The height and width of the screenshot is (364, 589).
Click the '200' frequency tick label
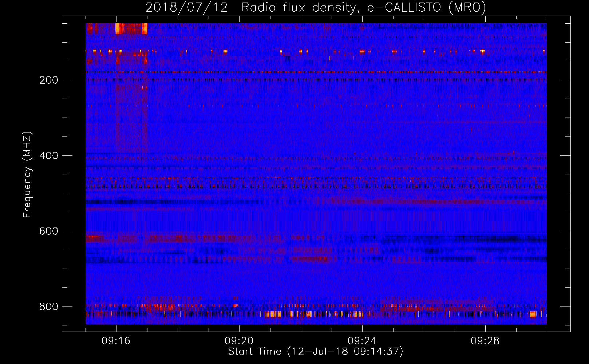49,80
